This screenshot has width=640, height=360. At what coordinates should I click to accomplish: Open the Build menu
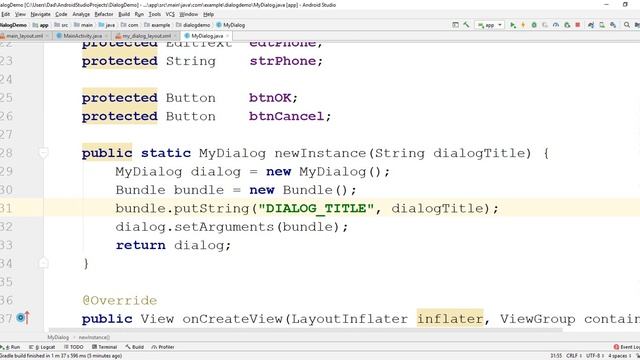point(124,14)
